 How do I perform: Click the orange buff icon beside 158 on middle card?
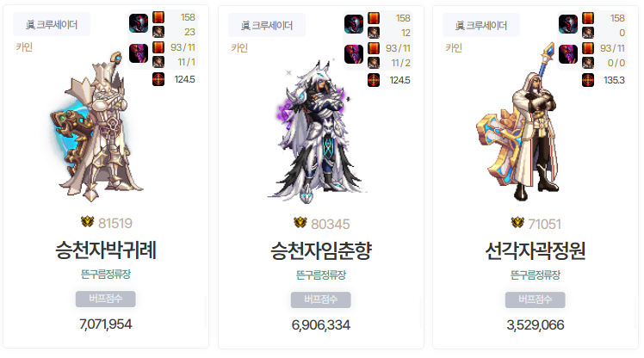[374, 18]
